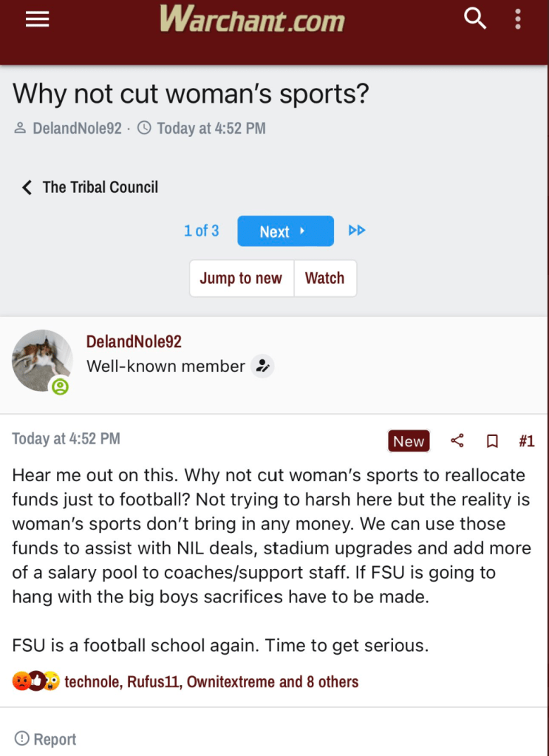Open the hamburger navigation menu

pyautogui.click(x=37, y=20)
